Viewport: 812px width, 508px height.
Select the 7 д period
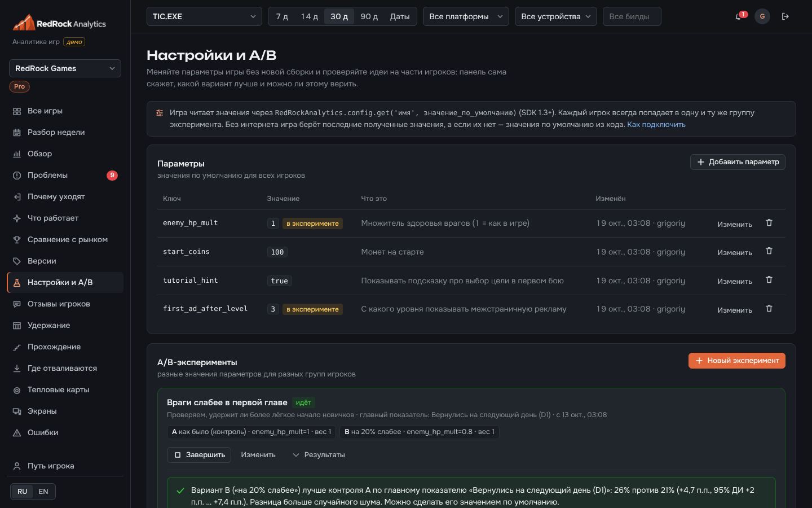282,16
